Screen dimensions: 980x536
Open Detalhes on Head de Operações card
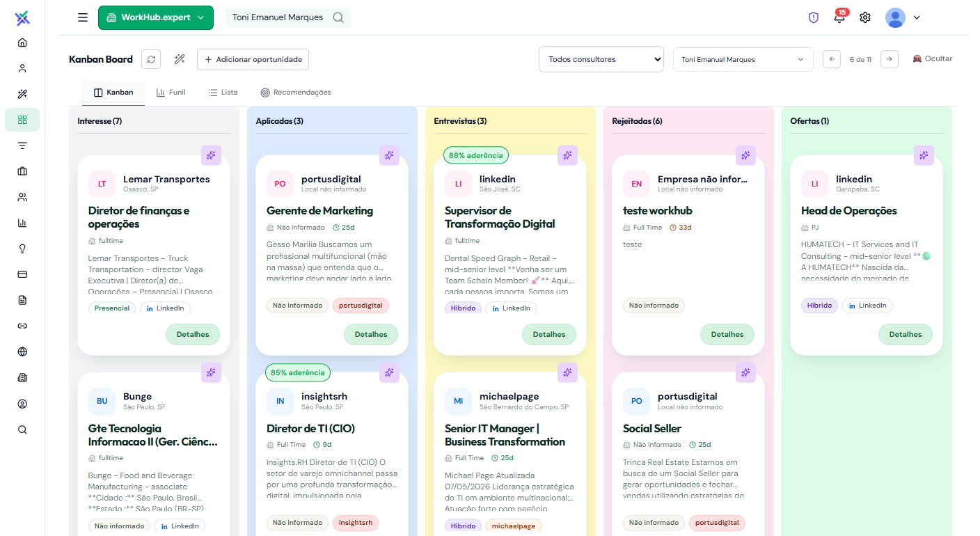tap(906, 334)
